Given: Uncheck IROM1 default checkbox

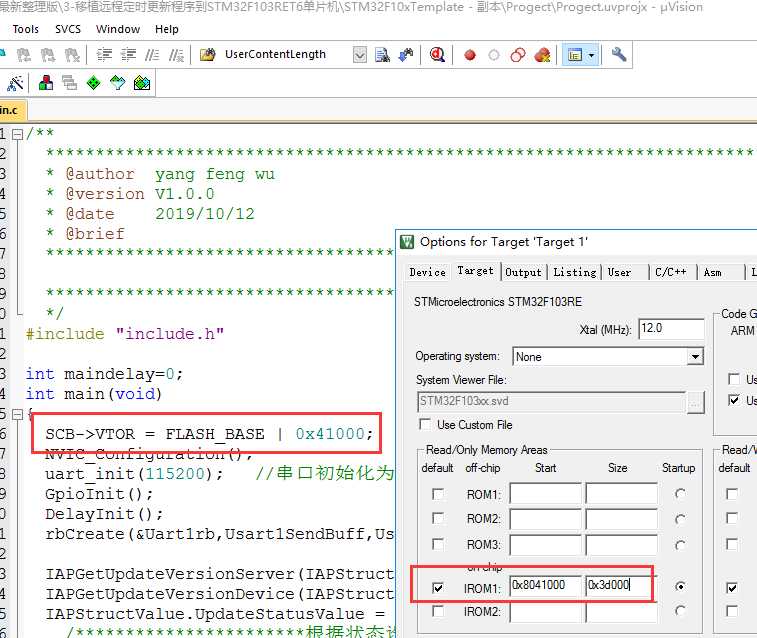Looking at the screenshot, I should pos(438,587).
